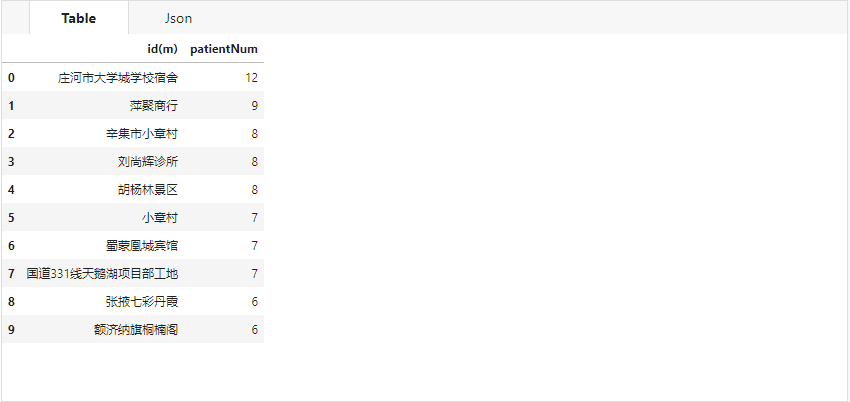Image resolution: width=850 pixels, height=402 pixels.
Task: Select the Table tab
Action: (x=78, y=18)
